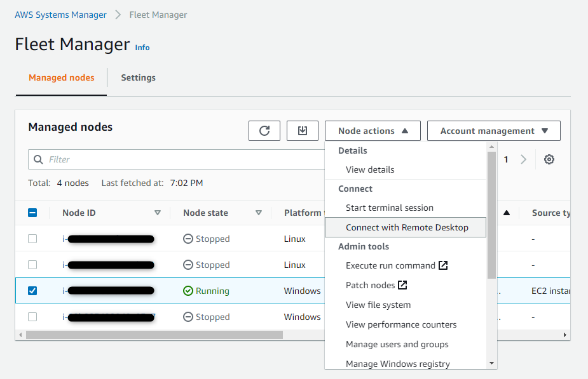Click the Filter search input field
Screen dimensions: 588x379
point(176,159)
